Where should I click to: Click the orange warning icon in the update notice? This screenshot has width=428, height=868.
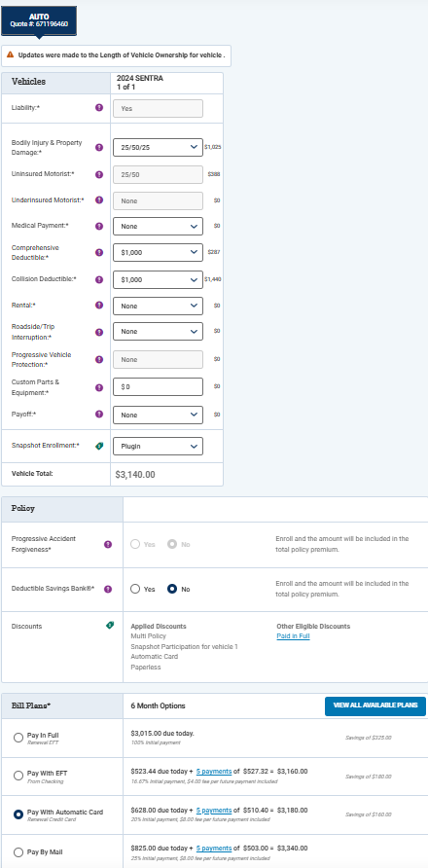tap(10, 54)
